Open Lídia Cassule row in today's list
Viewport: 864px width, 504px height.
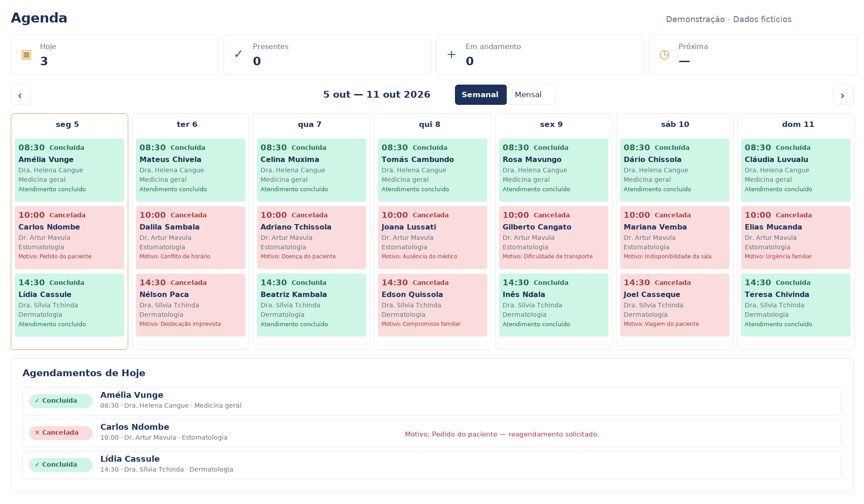point(432,465)
